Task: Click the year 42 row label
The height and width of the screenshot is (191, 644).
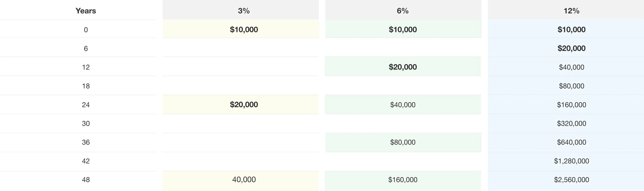Action: click(86, 161)
